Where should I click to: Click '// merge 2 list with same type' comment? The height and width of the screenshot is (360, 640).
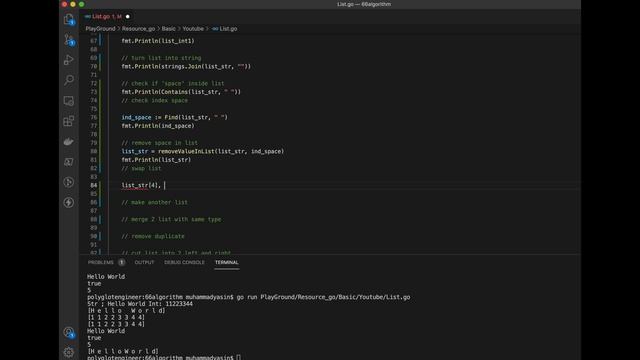coord(171,220)
